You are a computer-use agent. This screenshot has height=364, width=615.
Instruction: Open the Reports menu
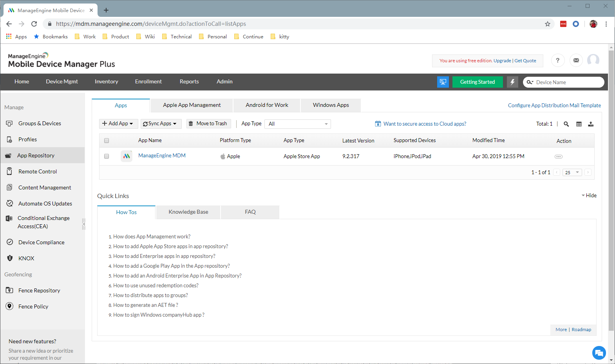189,81
